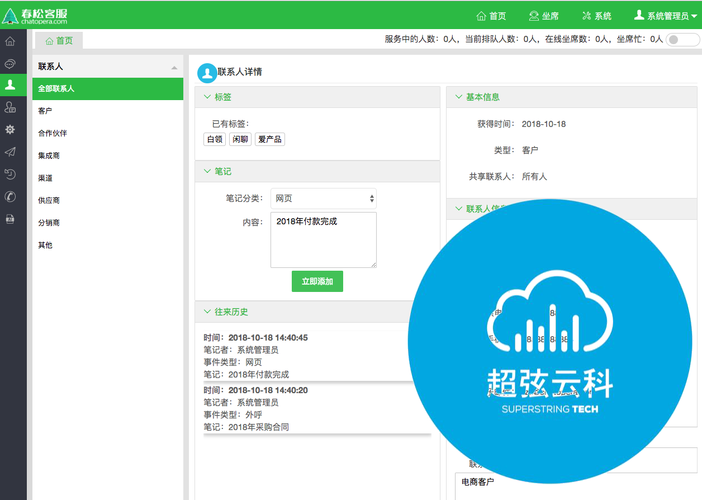702x500 pixels.
Task: Collapse the 联系人信息 panel chevron
Action: pyautogui.click(x=458, y=209)
